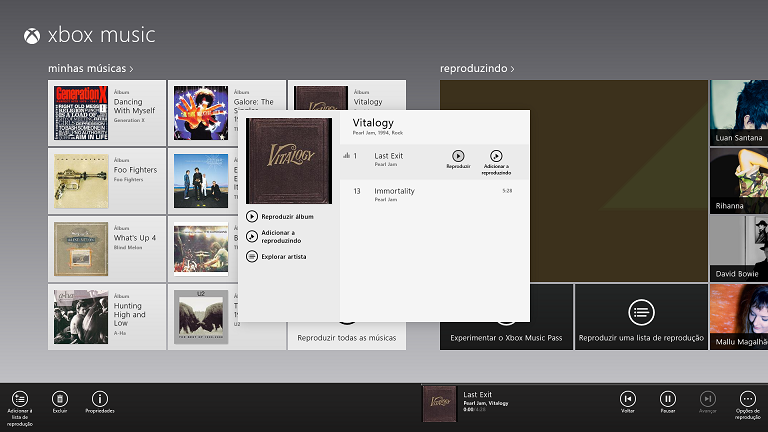Open the Mallu Magalhães artist tile
The height and width of the screenshot is (432, 768).
point(739,317)
